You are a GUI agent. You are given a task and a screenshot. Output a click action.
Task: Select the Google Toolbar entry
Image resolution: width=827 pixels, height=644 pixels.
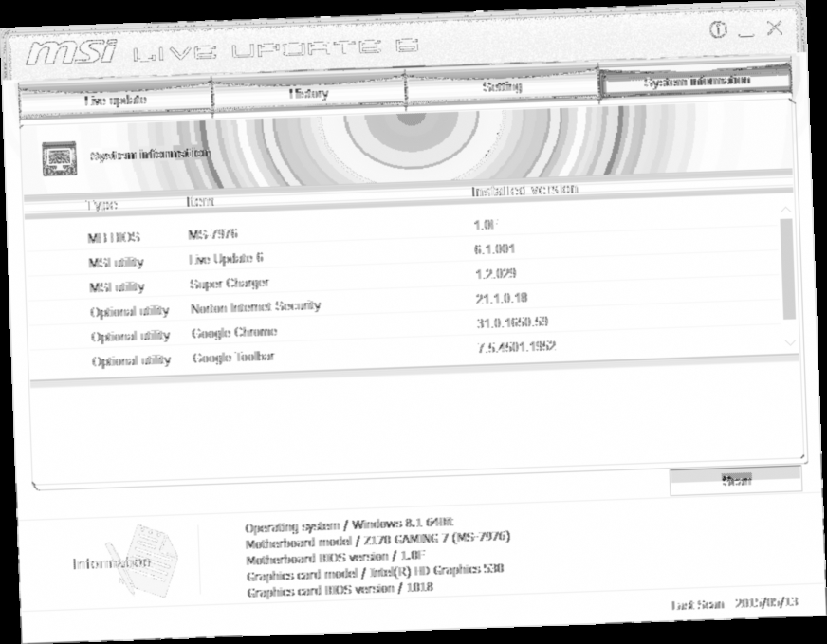pyautogui.click(x=285, y=358)
